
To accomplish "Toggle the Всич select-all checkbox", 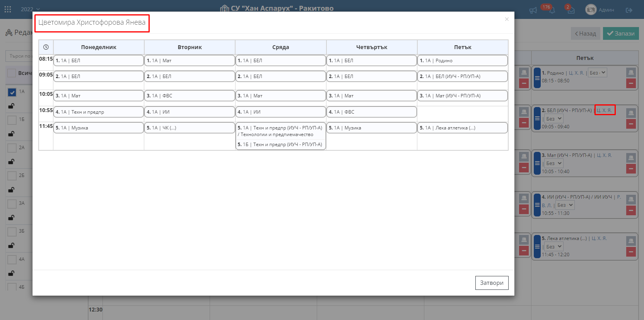I will tap(12, 73).
